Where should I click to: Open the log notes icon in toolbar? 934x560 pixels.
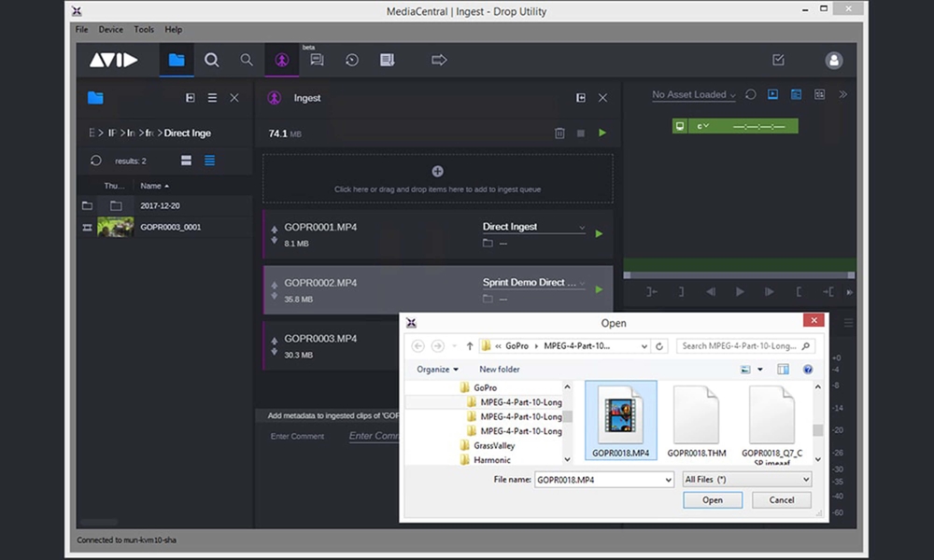pos(388,60)
